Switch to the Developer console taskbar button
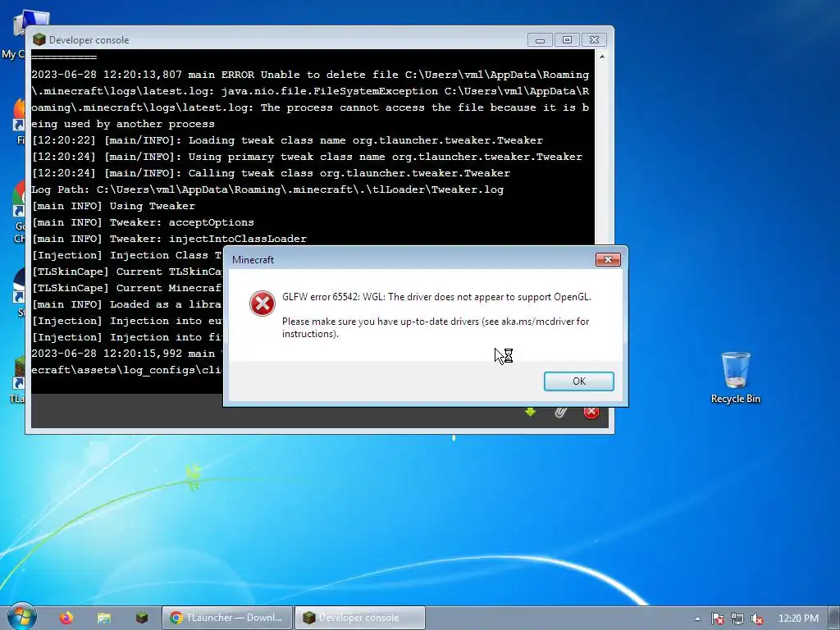 pos(360,618)
